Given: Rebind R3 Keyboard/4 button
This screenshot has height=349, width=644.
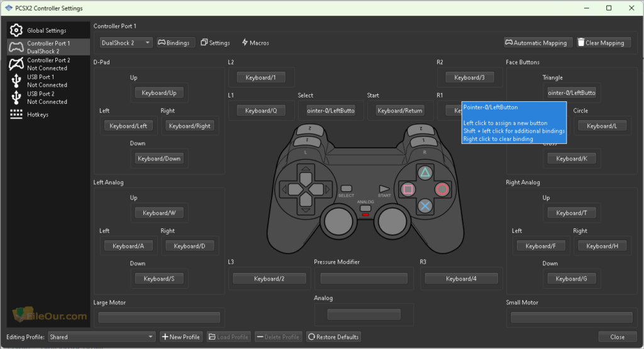Looking at the screenshot, I should coord(461,279).
